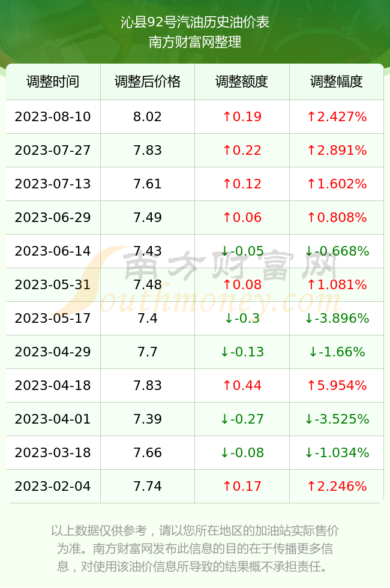This screenshot has width=390, height=588.
Task: Select the 2023-02-04 date cell
Action: point(53,486)
